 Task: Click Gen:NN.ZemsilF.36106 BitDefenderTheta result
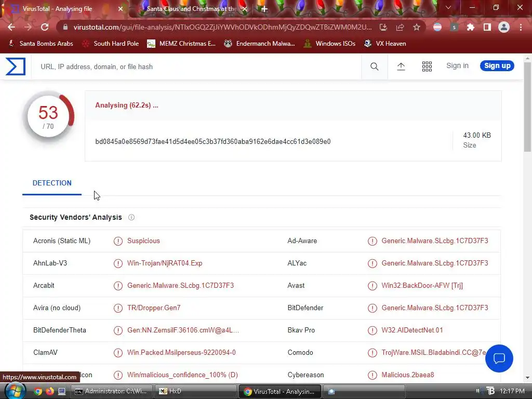click(x=183, y=330)
